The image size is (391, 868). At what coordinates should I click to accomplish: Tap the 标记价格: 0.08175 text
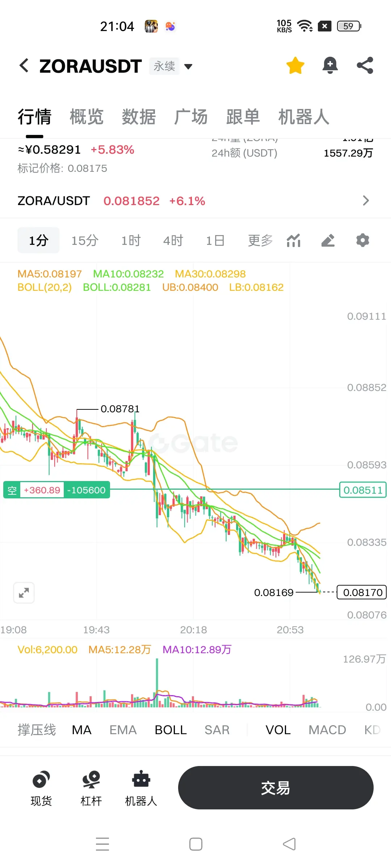[x=62, y=168]
